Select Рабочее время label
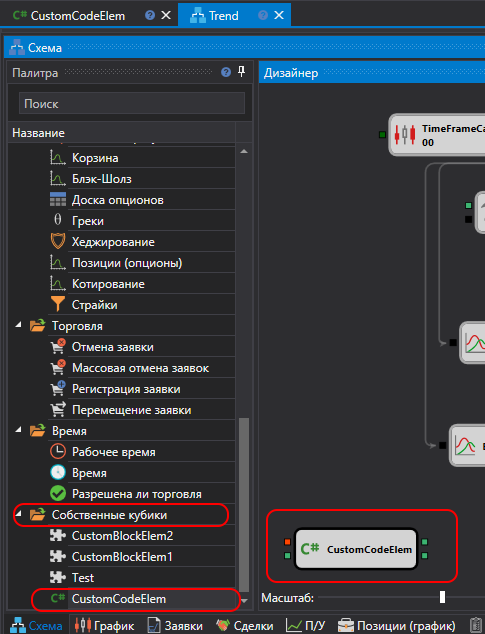 click(114, 452)
